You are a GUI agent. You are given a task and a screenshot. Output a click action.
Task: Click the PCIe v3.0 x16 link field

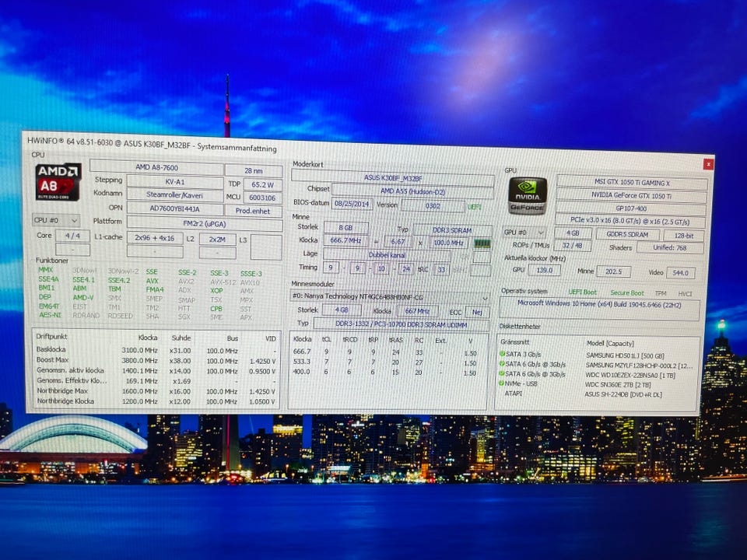tap(630, 222)
